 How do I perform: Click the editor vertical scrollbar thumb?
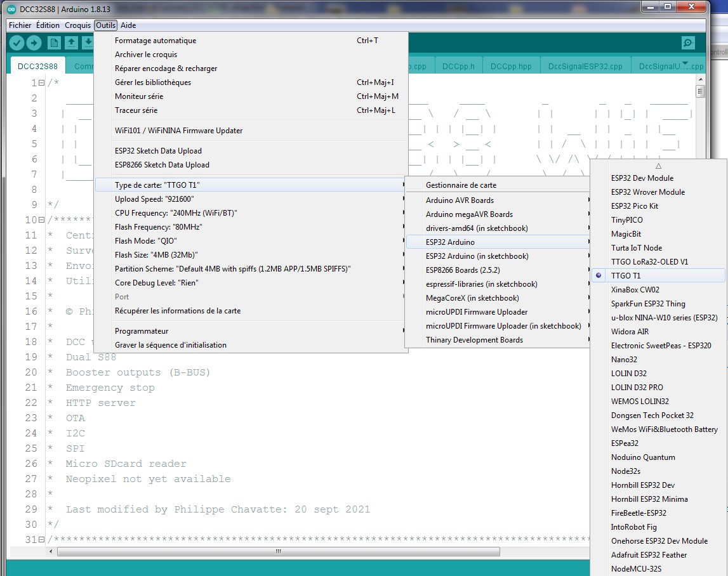(x=701, y=91)
